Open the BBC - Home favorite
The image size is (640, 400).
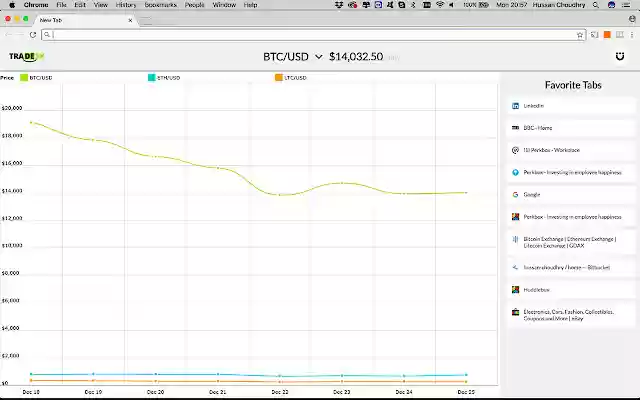pos(571,128)
